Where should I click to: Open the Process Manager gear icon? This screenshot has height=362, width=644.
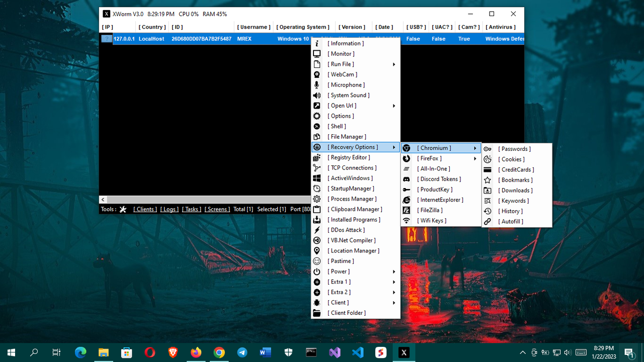(x=316, y=199)
